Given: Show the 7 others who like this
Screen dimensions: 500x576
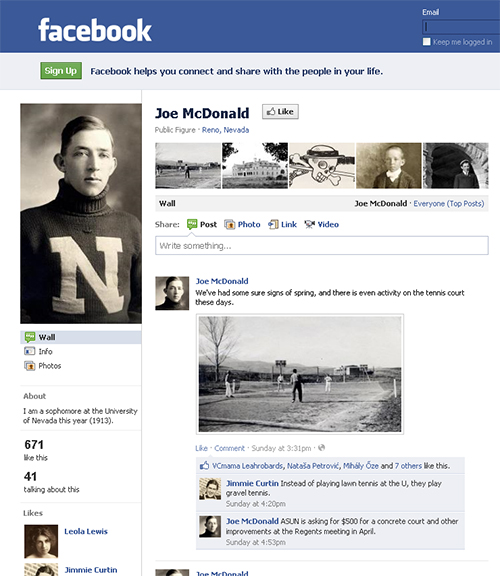Looking at the screenshot, I should click(408, 466).
